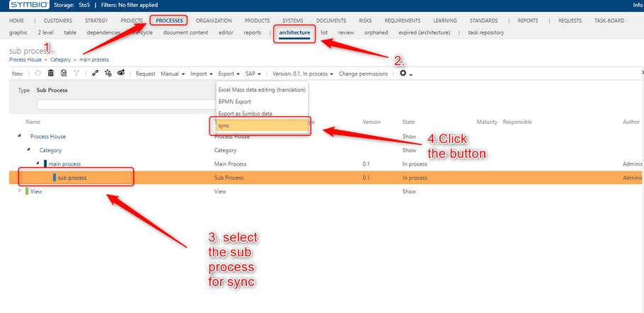Open the Version 0.1 In process dropdown

[303, 74]
